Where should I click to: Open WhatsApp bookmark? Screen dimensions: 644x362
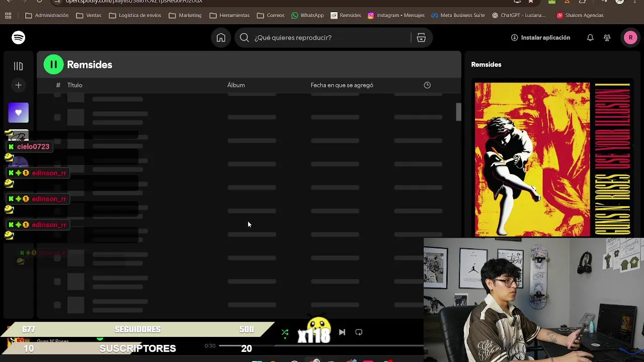pos(307,16)
